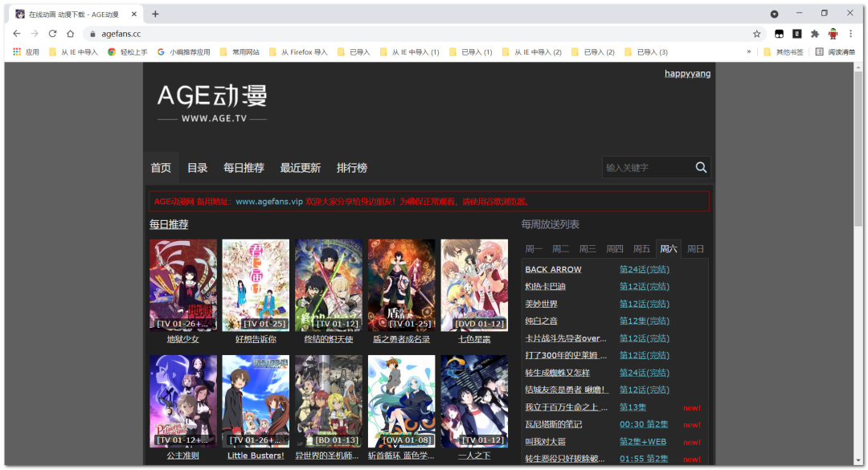Image resolution: width=868 pixels, height=470 pixels.
Task: Switch to 周五 schedule tab
Action: pos(641,249)
